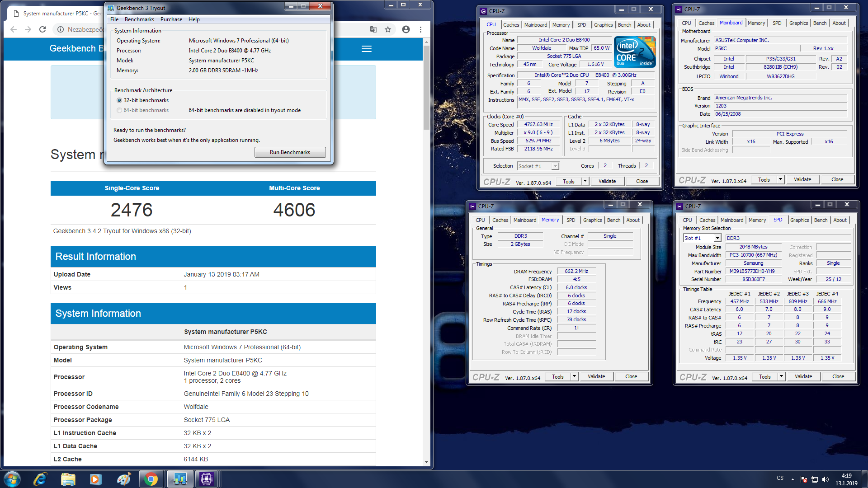Click Chrome page scrollbar thumb

click(x=426, y=87)
